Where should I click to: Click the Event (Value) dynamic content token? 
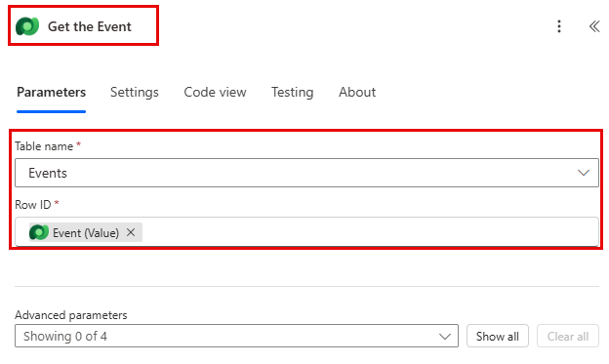[x=86, y=232]
